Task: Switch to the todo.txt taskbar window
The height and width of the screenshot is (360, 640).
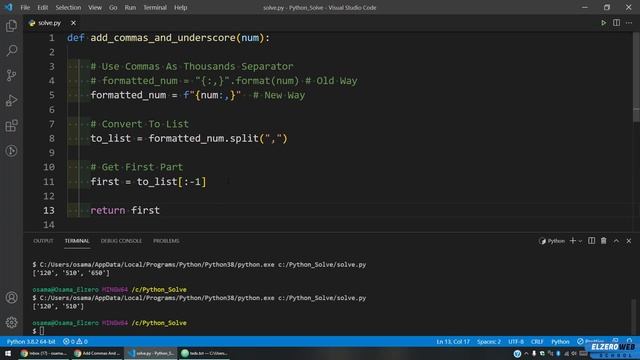Action: (204, 353)
